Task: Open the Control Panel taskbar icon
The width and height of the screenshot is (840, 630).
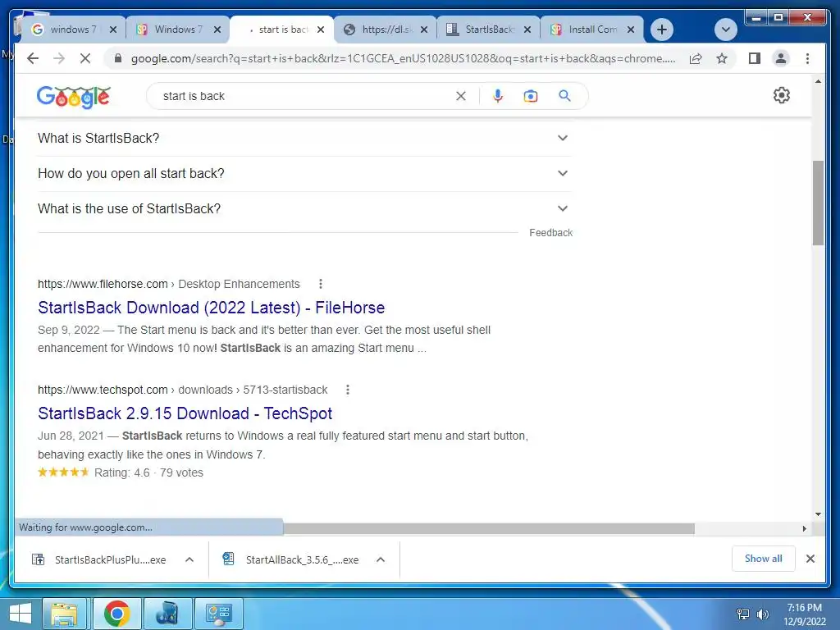Action: tap(218, 614)
